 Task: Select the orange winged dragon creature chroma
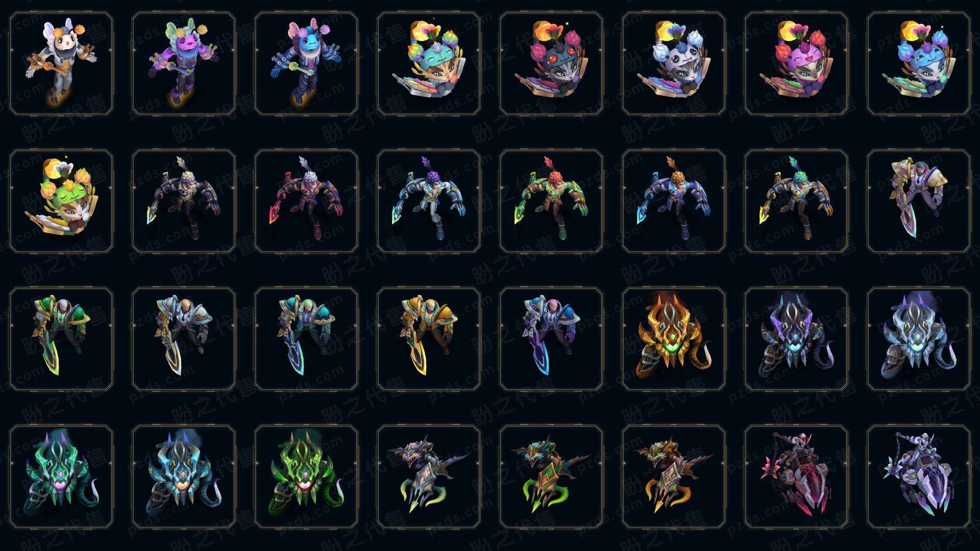click(674, 477)
